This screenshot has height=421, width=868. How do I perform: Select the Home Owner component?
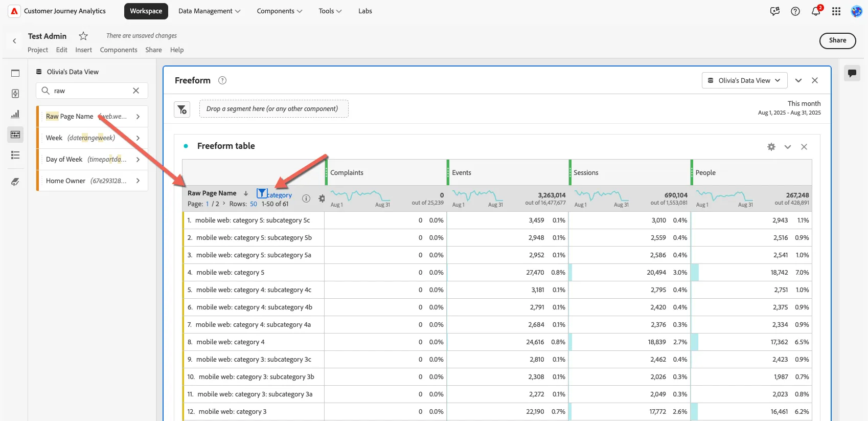92,181
